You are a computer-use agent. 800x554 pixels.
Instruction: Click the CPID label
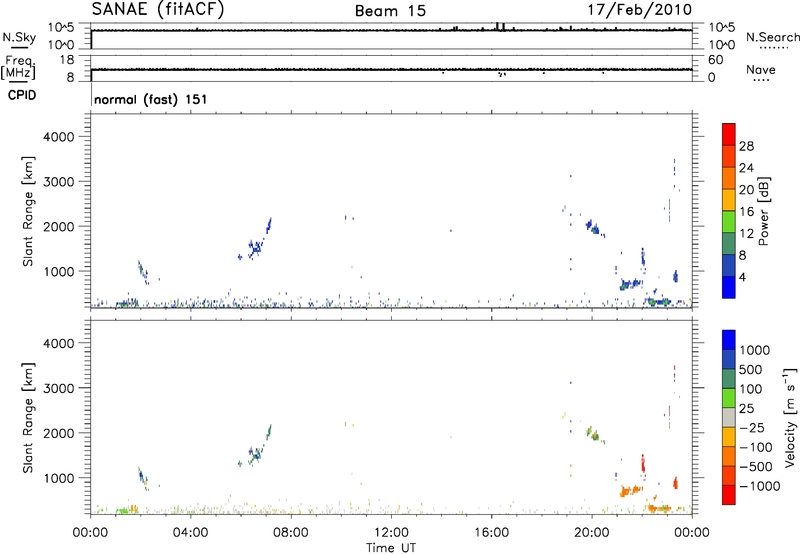point(22,95)
